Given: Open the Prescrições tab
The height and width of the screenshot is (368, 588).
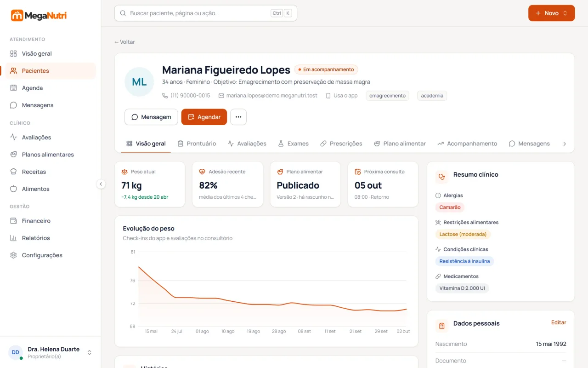Looking at the screenshot, I should (x=341, y=144).
